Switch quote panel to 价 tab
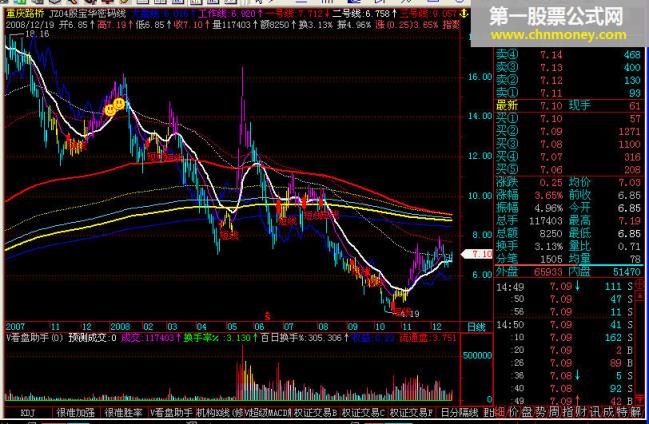Viewport: 649px width, 424px height. pyautogui.click(x=513, y=412)
